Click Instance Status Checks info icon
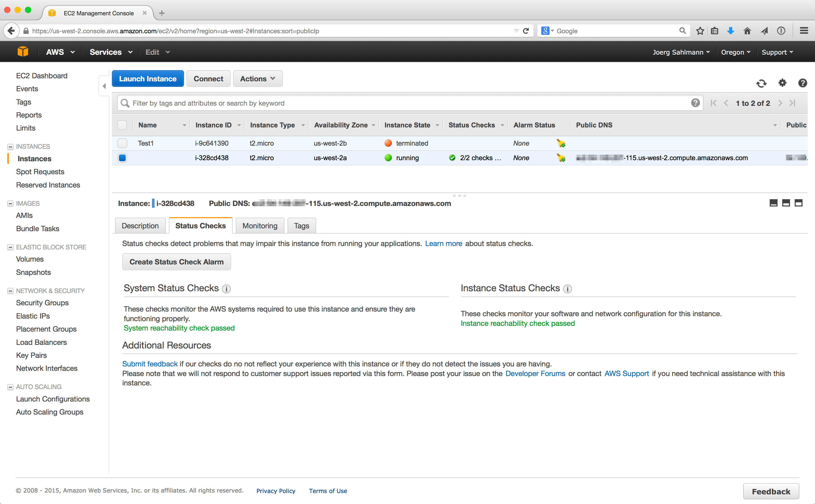Image resolution: width=815 pixels, height=504 pixels. point(567,289)
